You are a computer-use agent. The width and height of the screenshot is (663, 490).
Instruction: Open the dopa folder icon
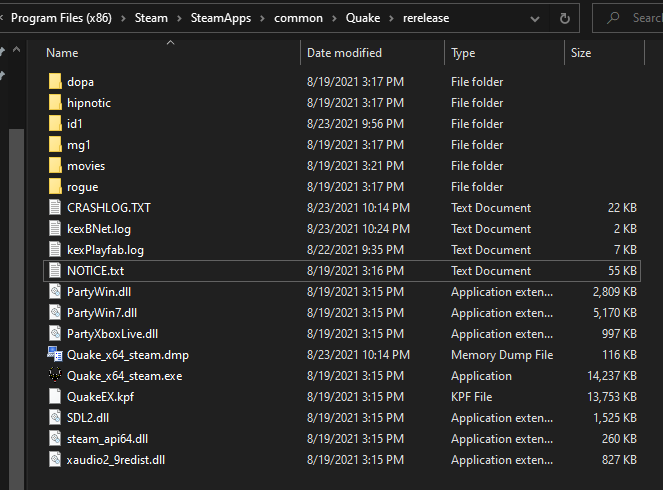point(55,82)
